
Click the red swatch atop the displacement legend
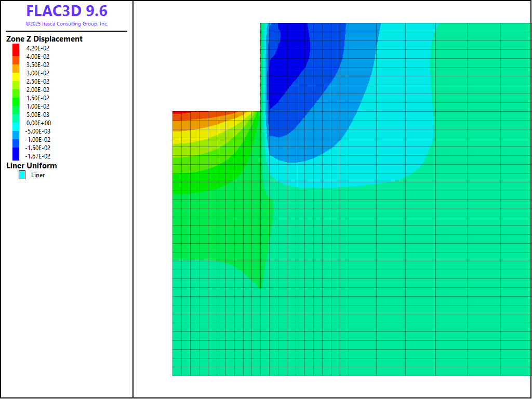16,48
